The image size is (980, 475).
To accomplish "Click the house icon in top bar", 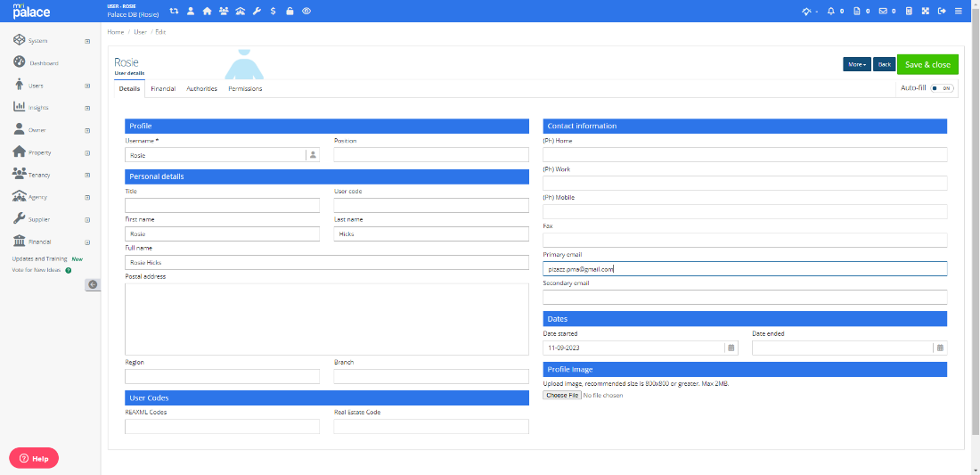I will click(207, 12).
